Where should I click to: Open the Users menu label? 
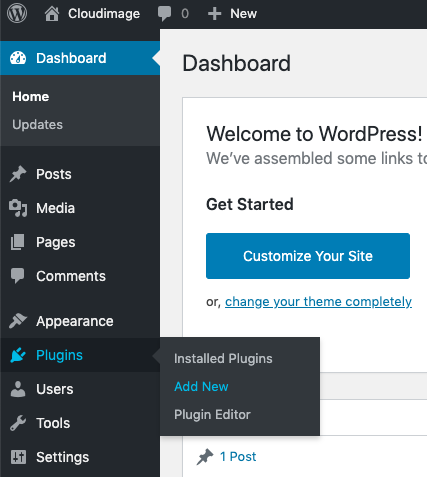pyautogui.click(x=55, y=389)
